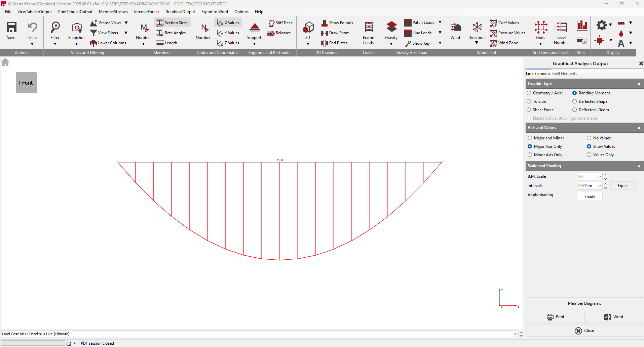Collapse the Scale and Shading section
Screen dimensions: 644x347
pyautogui.click(x=639, y=166)
